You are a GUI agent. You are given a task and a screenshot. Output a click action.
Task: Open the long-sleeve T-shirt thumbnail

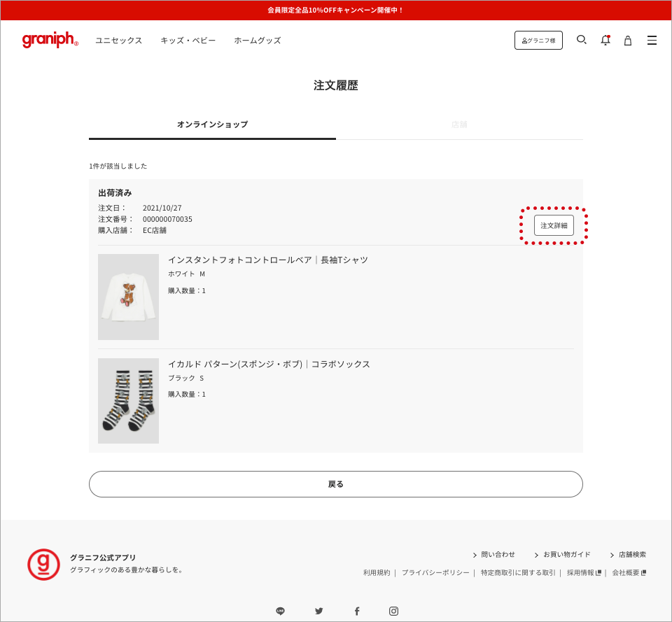(x=128, y=297)
